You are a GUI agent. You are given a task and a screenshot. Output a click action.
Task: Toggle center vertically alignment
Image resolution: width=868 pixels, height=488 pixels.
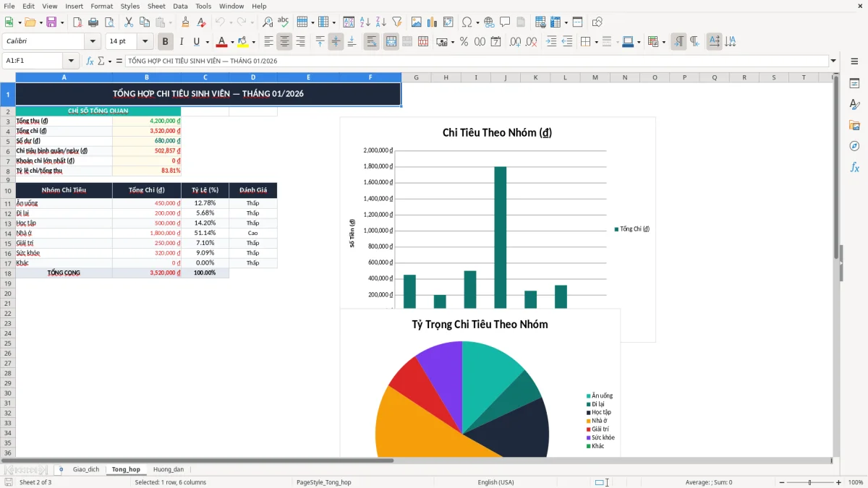tap(336, 42)
